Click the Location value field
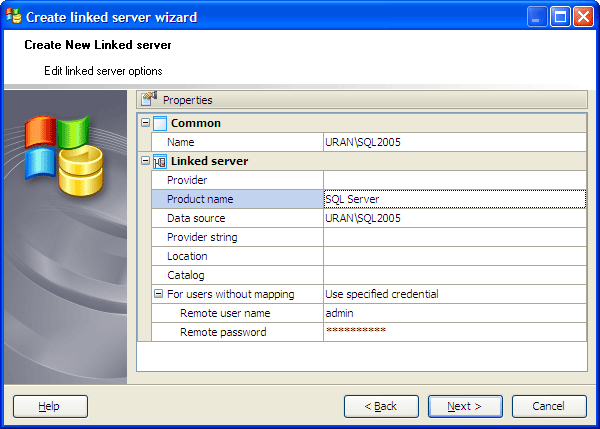This screenshot has width=600, height=429. pos(455,256)
